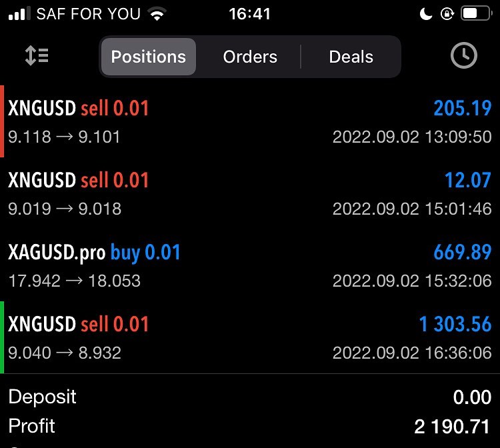Tap the Wi-Fi status icon

click(x=158, y=14)
